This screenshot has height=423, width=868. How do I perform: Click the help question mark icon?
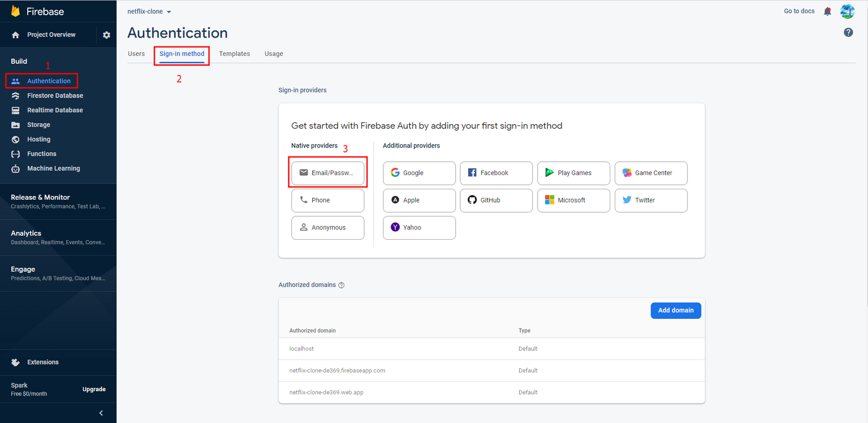[848, 33]
